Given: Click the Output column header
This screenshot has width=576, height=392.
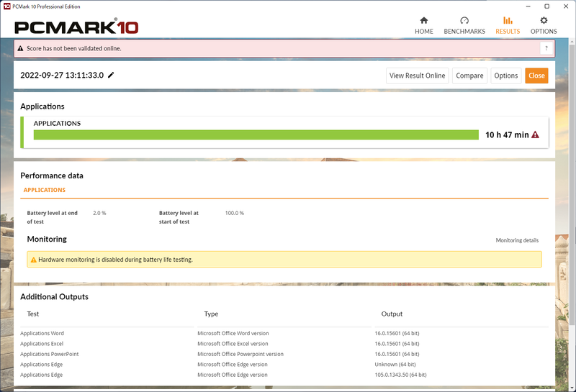Looking at the screenshot, I should tap(392, 314).
